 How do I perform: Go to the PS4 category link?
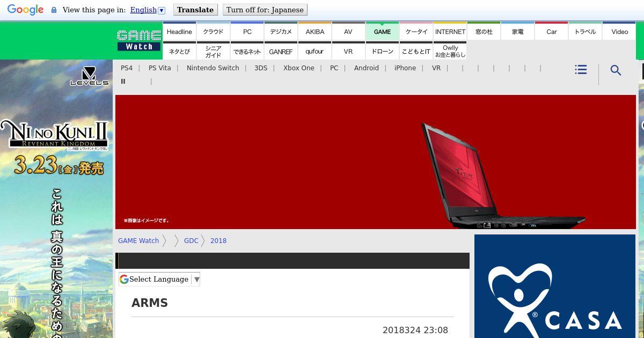click(127, 68)
